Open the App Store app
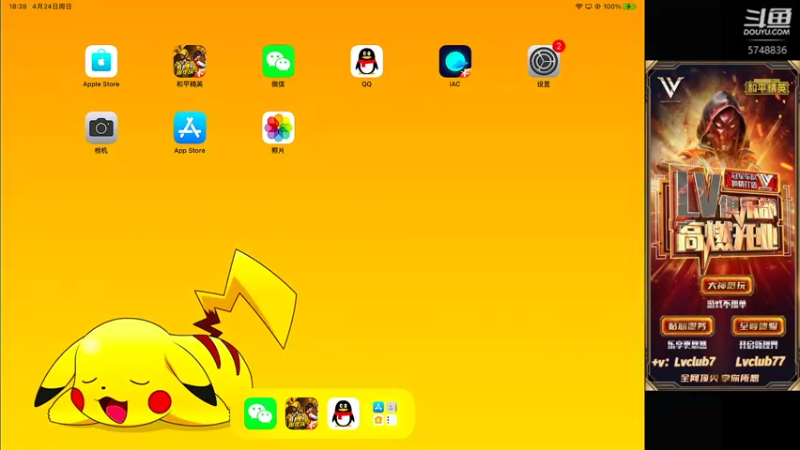 (x=190, y=128)
